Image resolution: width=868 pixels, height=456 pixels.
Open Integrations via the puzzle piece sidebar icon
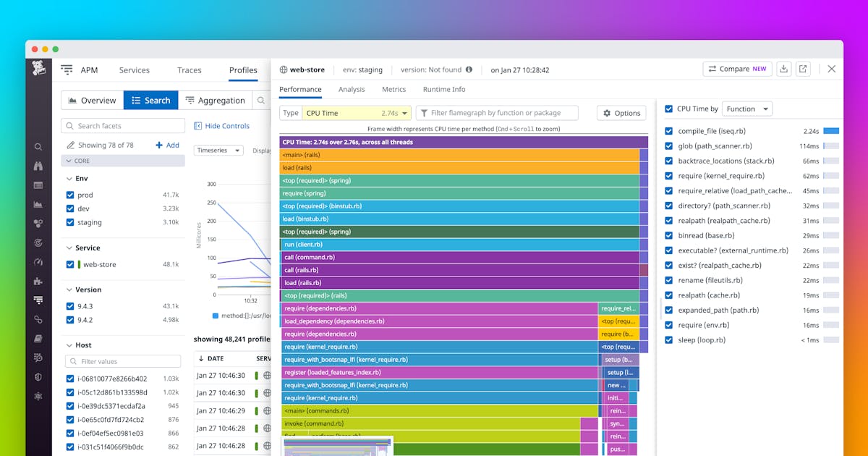(38, 281)
